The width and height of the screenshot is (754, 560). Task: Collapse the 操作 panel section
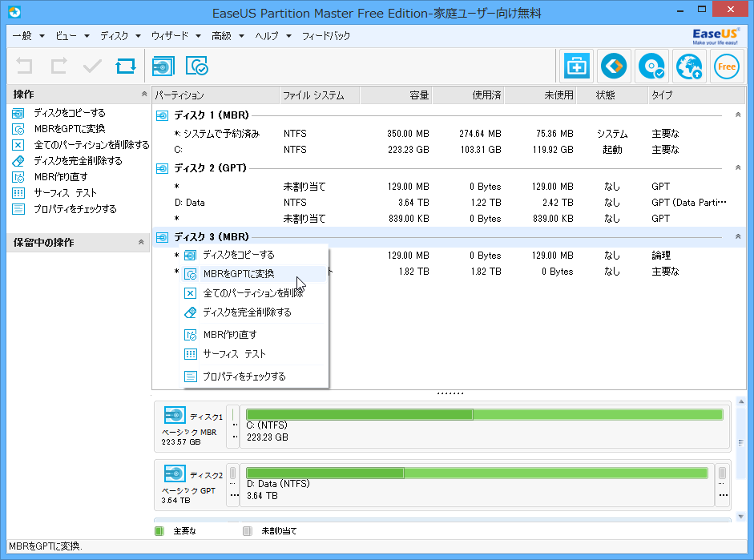coord(143,95)
